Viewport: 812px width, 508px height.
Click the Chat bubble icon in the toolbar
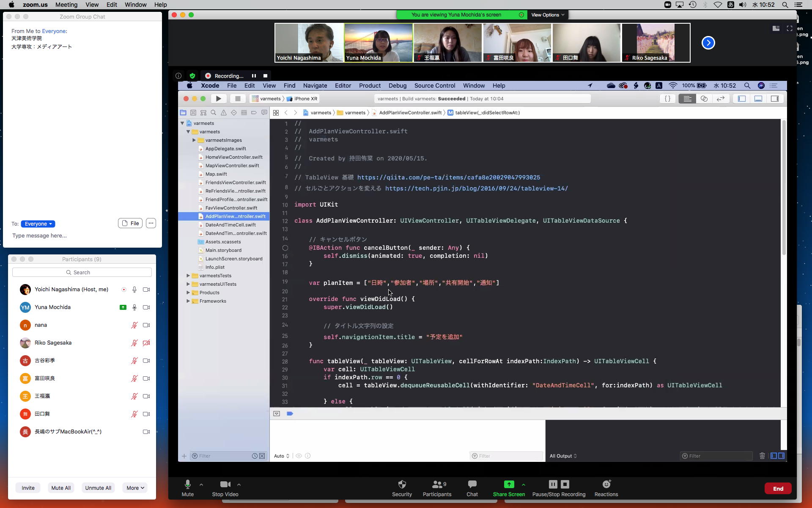click(x=472, y=484)
